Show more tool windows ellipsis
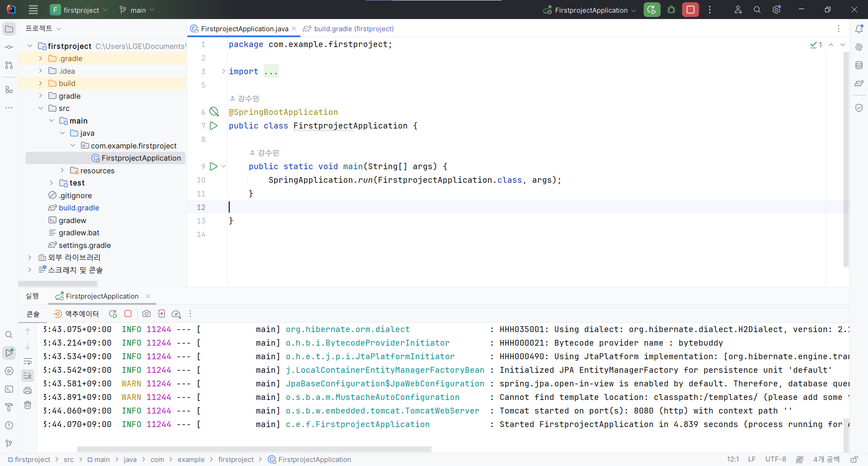 pos(9,108)
